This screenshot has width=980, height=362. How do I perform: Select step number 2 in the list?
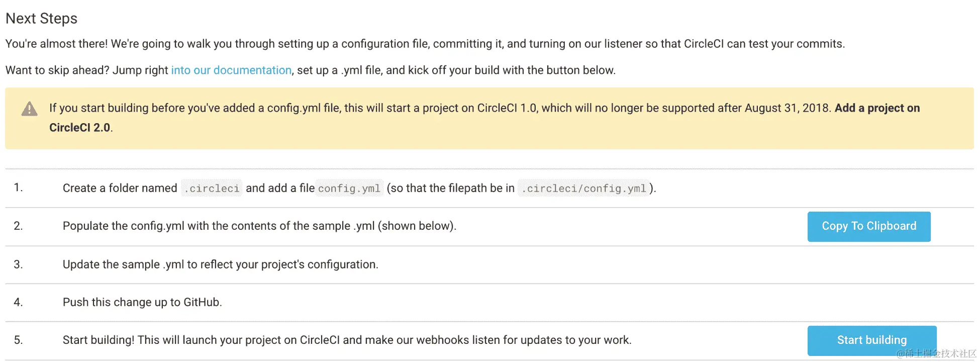pos(18,226)
